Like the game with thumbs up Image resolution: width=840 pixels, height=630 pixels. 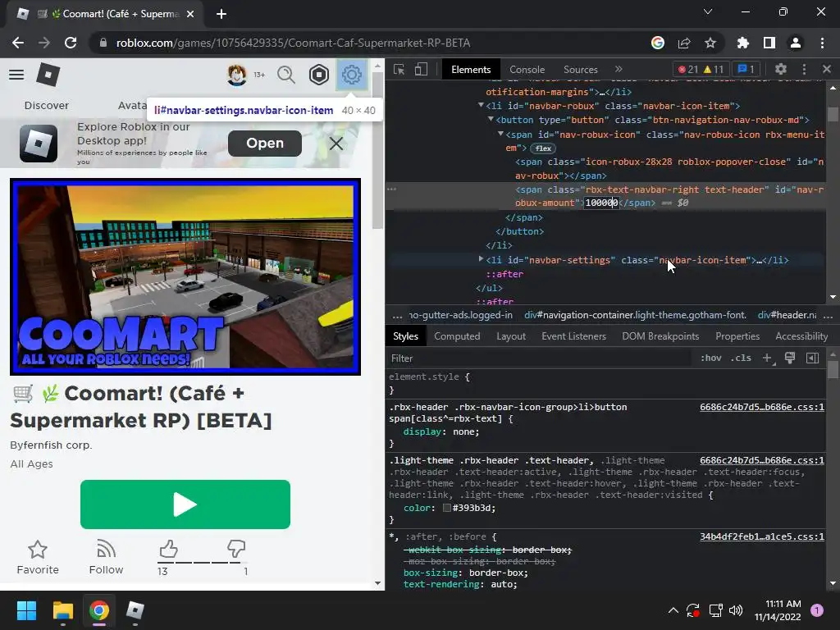coord(168,549)
